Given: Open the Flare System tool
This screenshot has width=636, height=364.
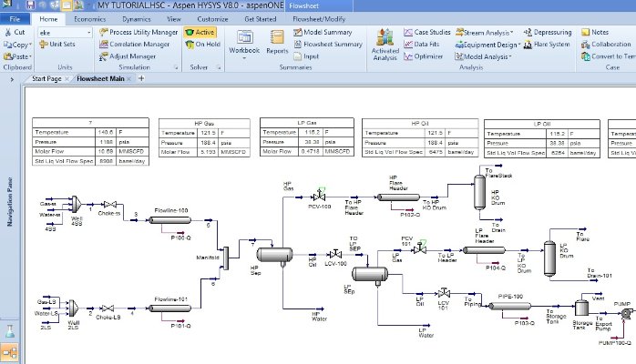Looking at the screenshot, I should pos(547,44).
